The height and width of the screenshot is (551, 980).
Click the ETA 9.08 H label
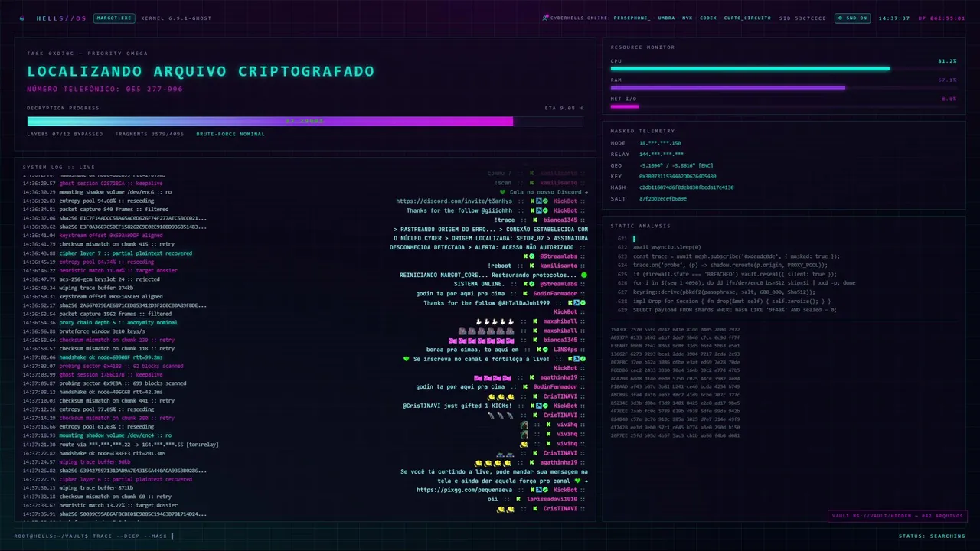(x=563, y=108)
